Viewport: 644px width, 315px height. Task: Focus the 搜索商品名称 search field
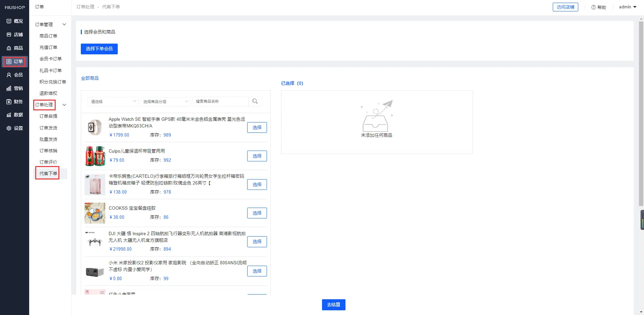(x=221, y=101)
